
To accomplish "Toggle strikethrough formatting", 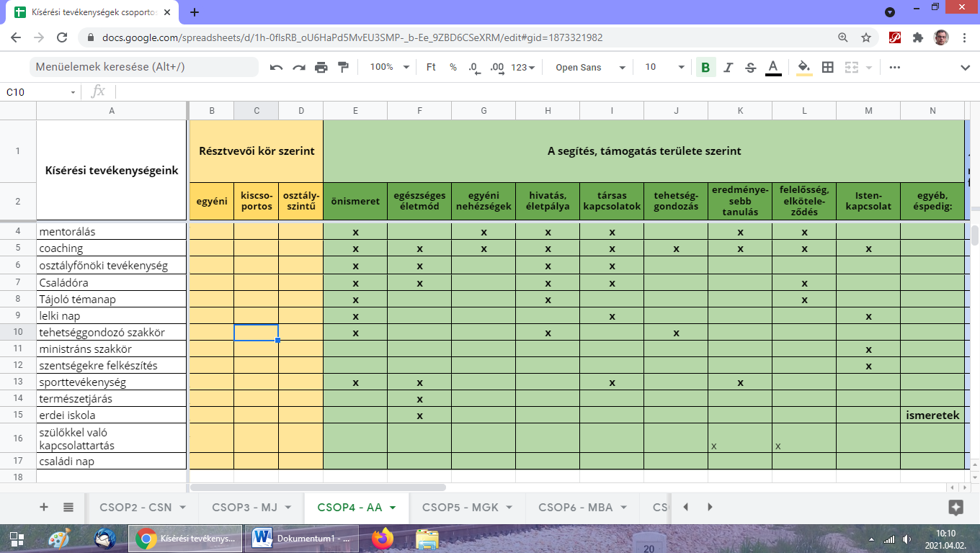I will pyautogui.click(x=750, y=67).
